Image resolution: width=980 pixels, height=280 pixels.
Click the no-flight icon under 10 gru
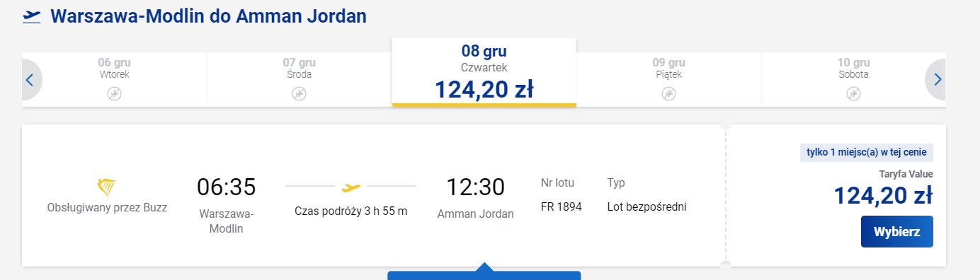[x=853, y=93]
